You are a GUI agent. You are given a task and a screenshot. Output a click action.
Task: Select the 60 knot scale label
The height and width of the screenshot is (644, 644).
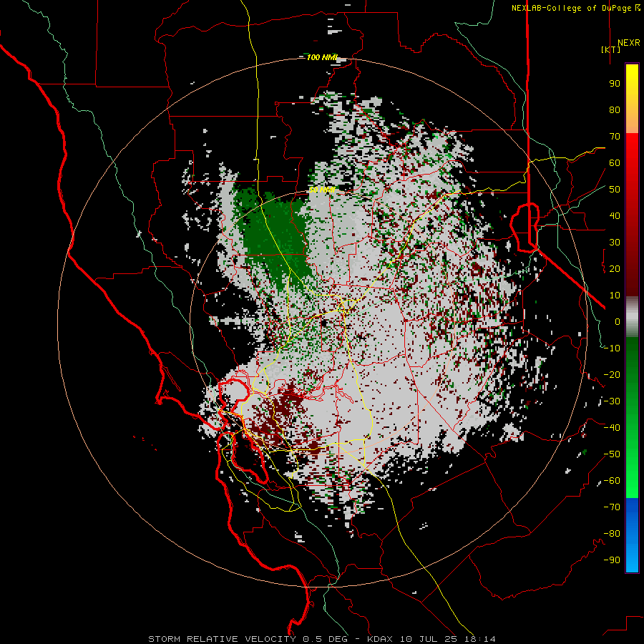(x=615, y=162)
